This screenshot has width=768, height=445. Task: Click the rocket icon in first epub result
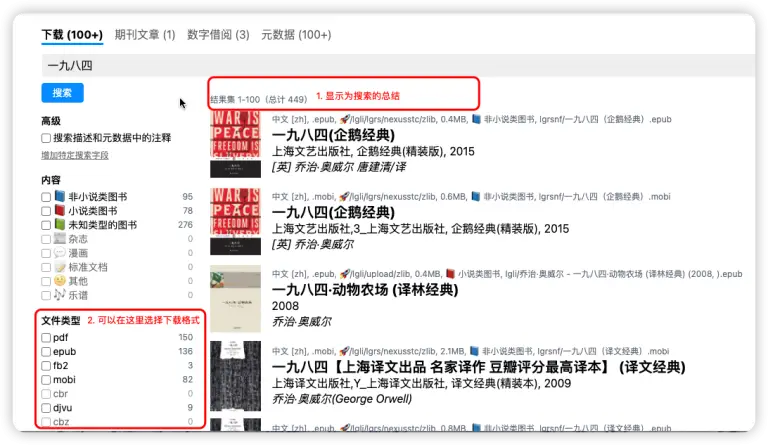click(345, 119)
